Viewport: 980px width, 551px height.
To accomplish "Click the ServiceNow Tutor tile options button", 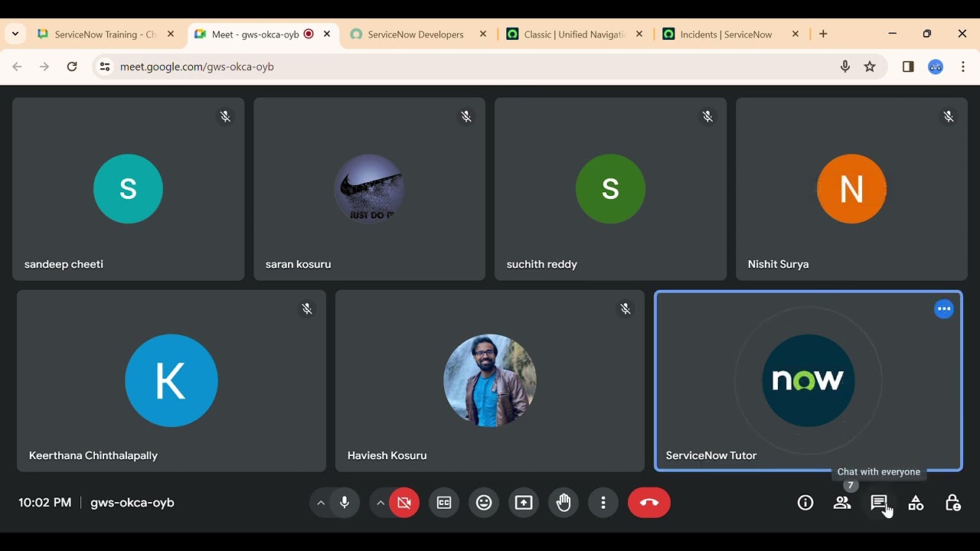I will [x=944, y=309].
